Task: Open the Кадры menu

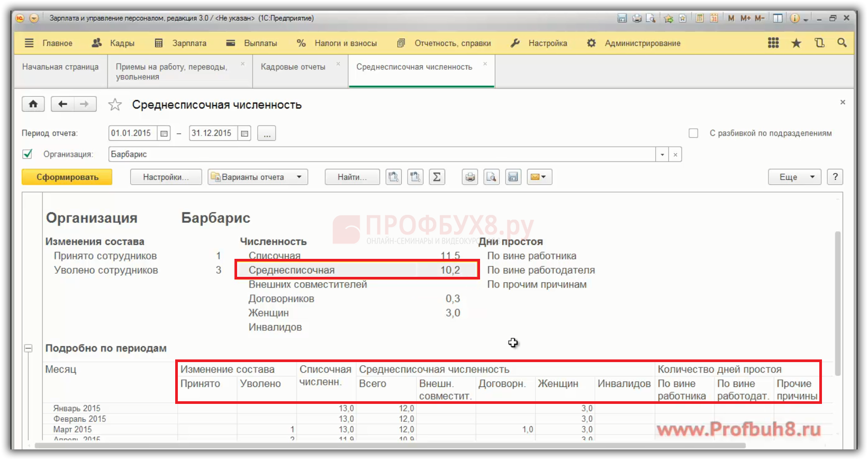Action: click(x=113, y=43)
